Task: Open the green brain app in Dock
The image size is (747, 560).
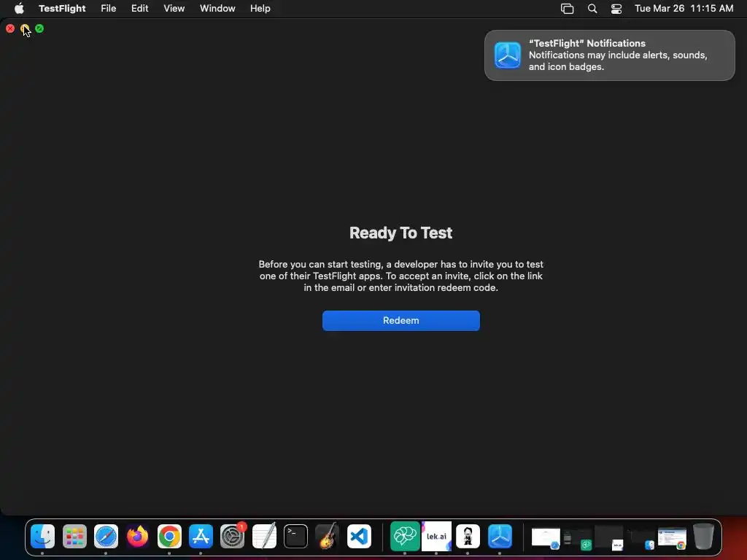Action: [404, 536]
